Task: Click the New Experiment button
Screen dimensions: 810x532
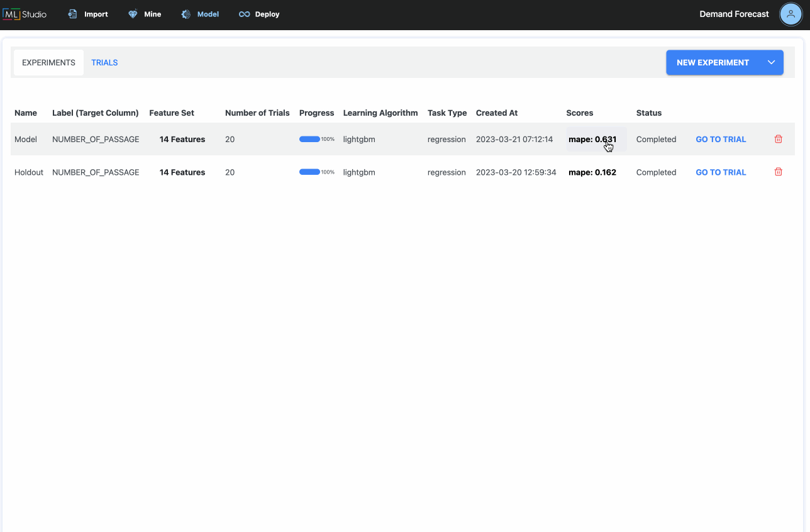Action: [713, 62]
